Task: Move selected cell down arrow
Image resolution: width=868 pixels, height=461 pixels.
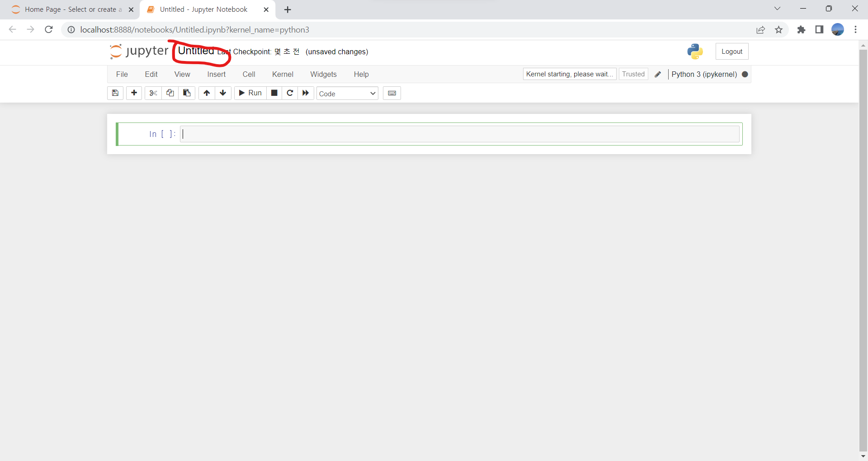Action: tap(223, 93)
